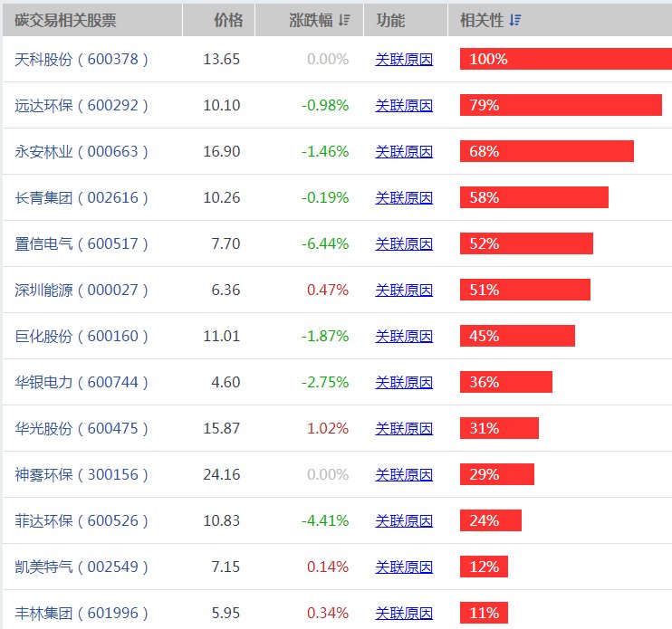Image resolution: width=672 pixels, height=629 pixels.
Task: Open 关联原因 for 华光股份
Action: pyautogui.click(x=404, y=429)
